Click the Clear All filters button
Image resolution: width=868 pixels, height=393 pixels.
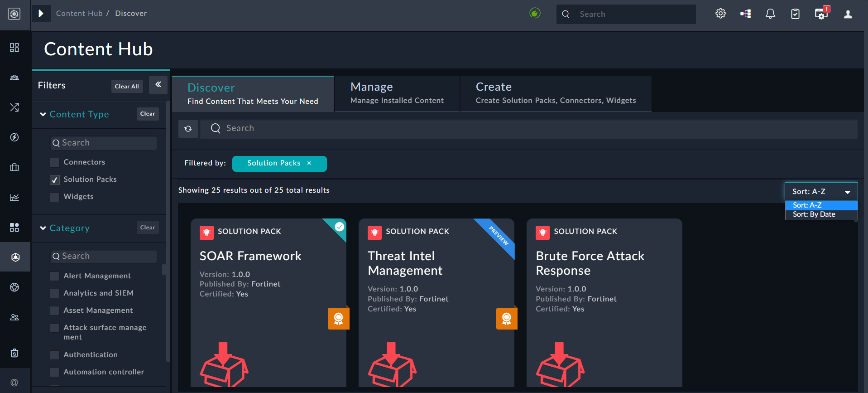(127, 86)
